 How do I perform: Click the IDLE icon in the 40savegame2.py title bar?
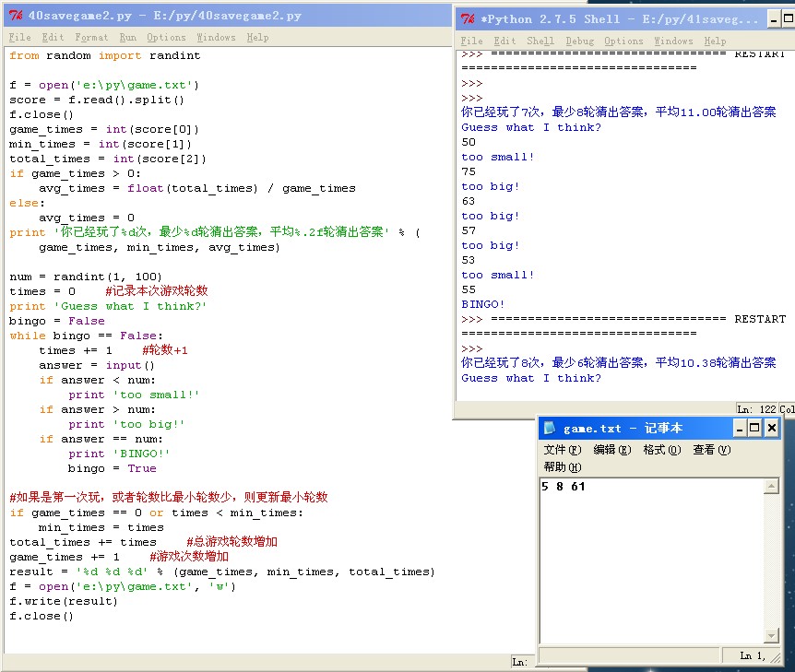coord(16,16)
